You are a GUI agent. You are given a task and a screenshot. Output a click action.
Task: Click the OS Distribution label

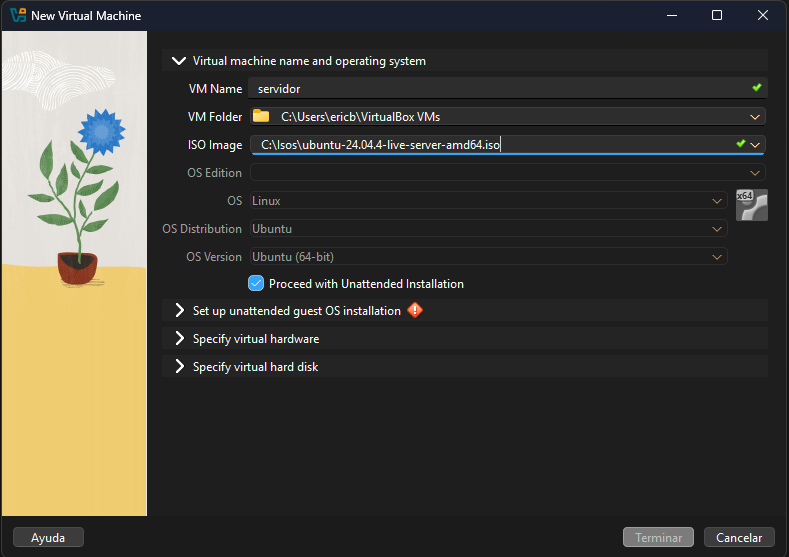pyautogui.click(x=202, y=228)
